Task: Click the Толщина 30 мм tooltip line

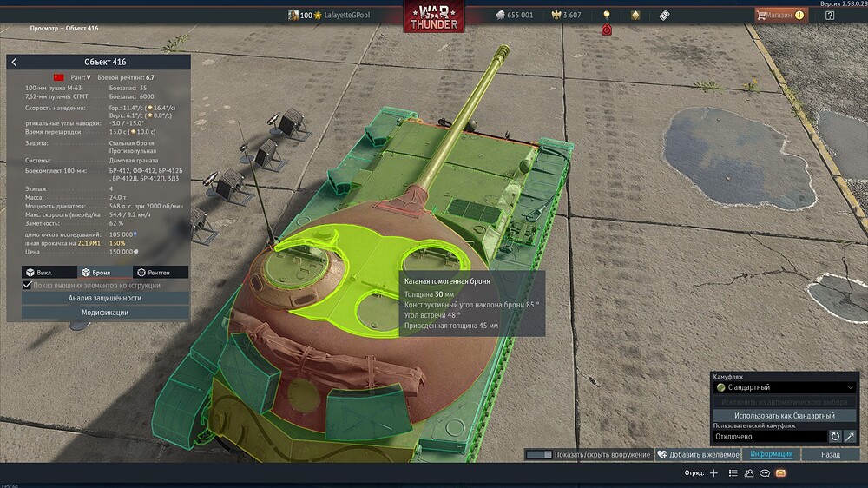Action: click(x=429, y=294)
